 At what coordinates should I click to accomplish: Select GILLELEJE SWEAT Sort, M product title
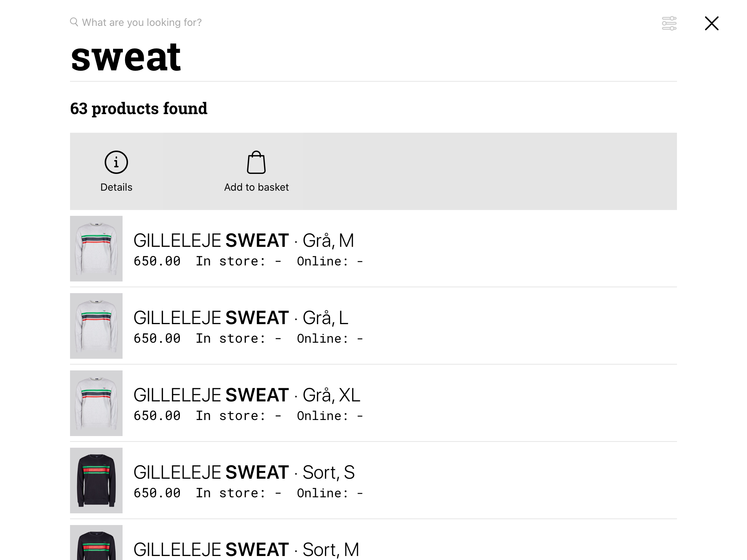click(x=246, y=550)
